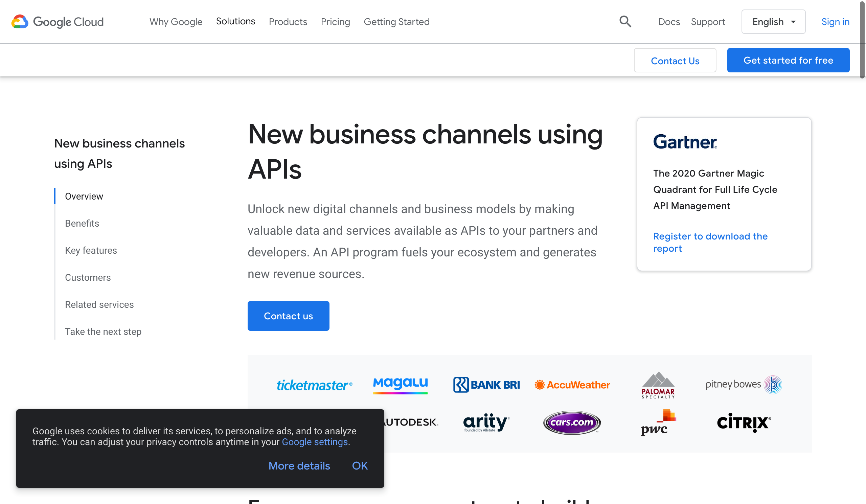This screenshot has width=866, height=504.
Task: Open Google settings link in cookie notice
Action: (315, 442)
